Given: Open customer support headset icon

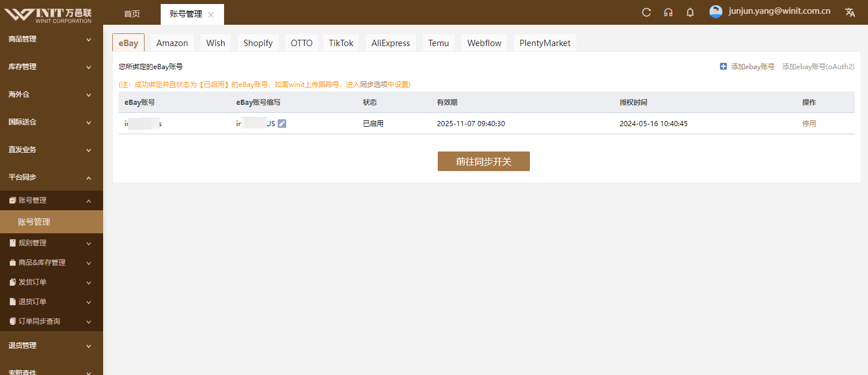Looking at the screenshot, I should [668, 12].
